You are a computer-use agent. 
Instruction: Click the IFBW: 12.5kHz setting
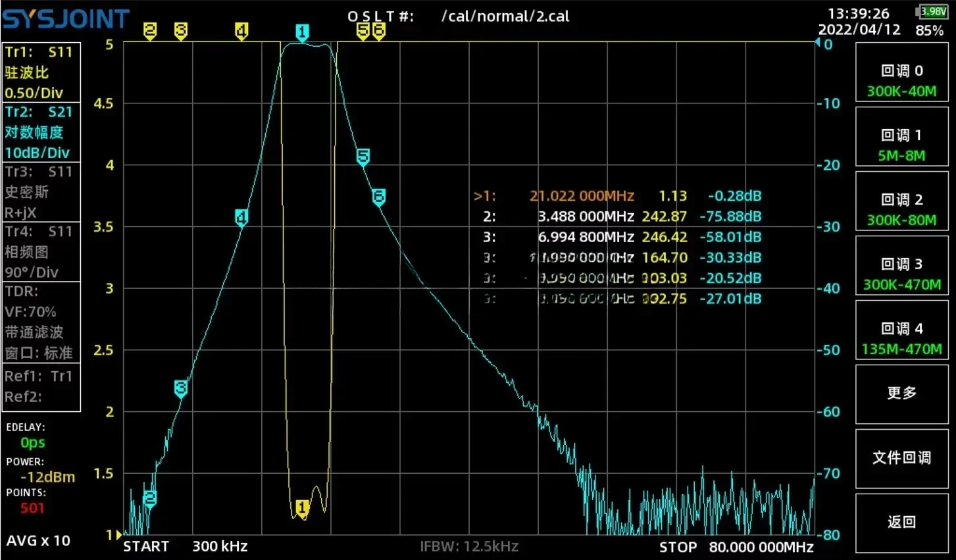(469, 546)
